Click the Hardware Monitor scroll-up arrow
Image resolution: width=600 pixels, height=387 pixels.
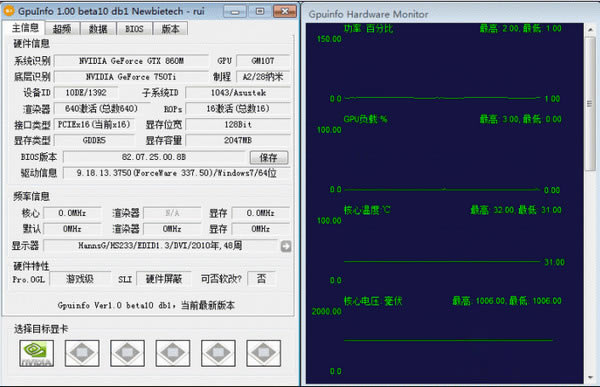590,29
